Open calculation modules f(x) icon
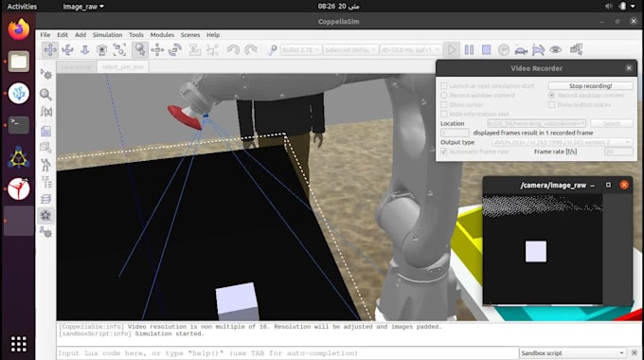The width and height of the screenshot is (644, 360). (46, 112)
